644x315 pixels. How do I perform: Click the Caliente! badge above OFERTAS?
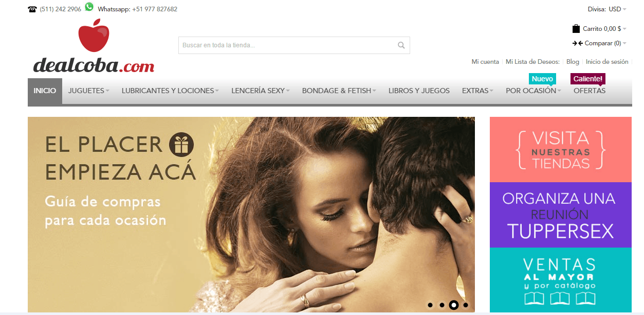click(588, 79)
